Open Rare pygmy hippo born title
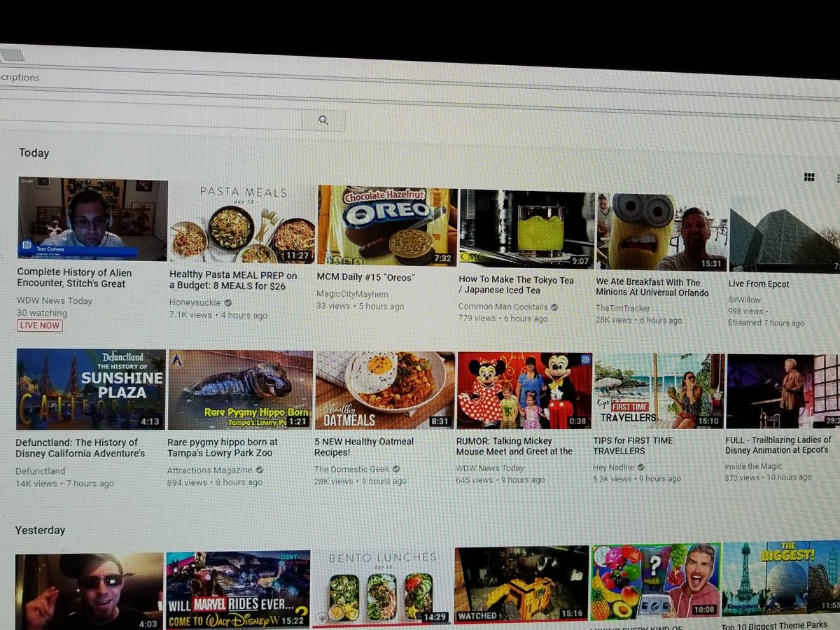 click(223, 447)
